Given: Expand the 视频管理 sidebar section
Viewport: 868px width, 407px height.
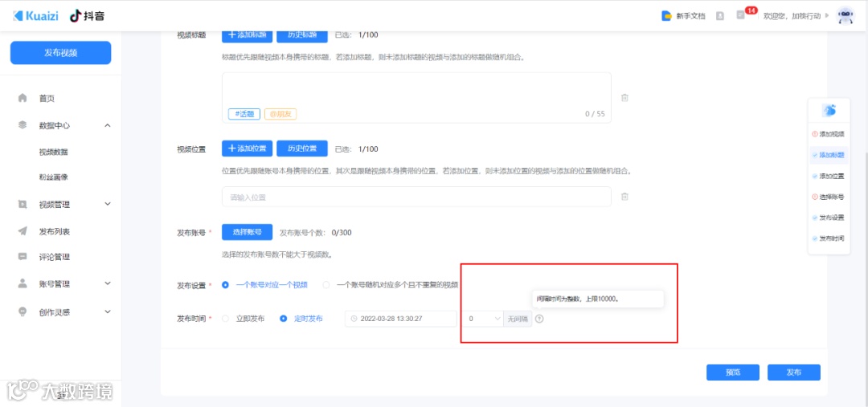Looking at the screenshot, I should pos(108,205).
